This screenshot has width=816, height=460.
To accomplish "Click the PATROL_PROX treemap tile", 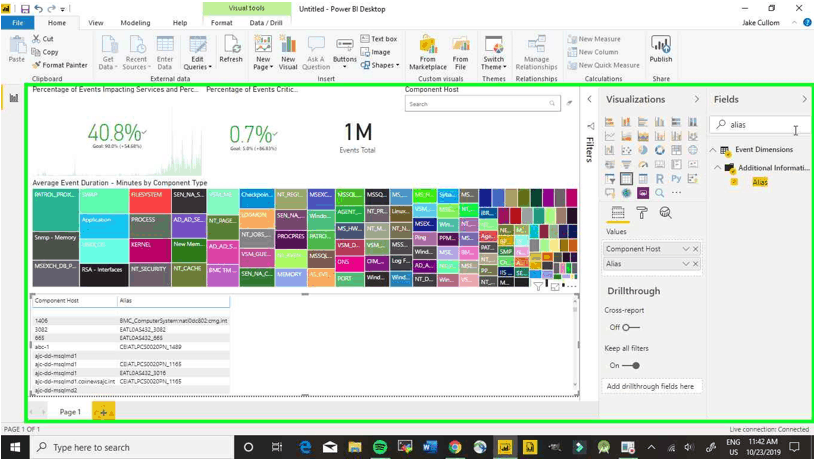I will [55, 210].
